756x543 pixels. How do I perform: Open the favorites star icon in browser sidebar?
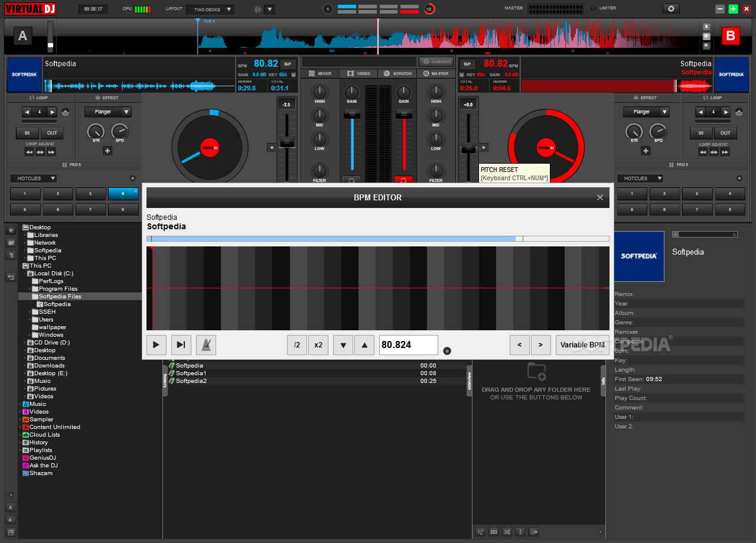[x=11, y=230]
